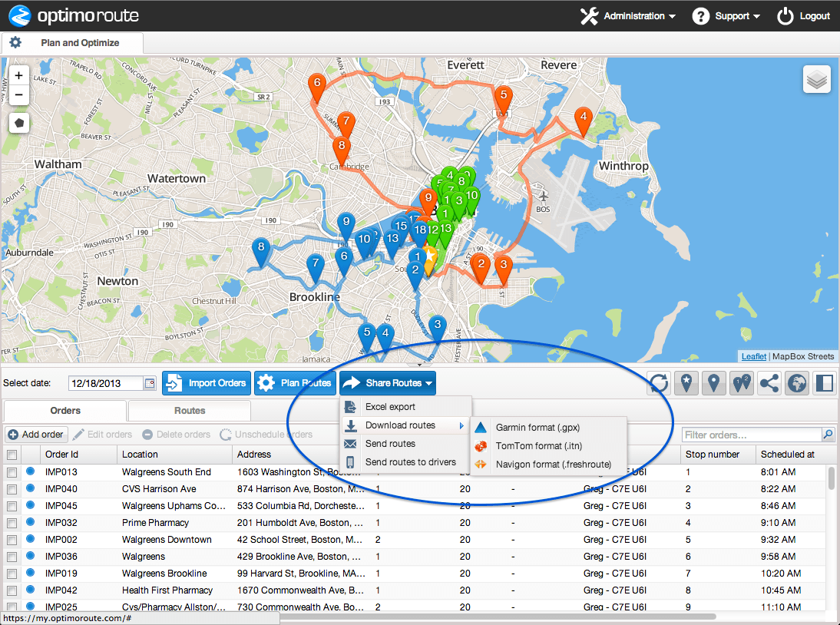Zoom in on the map
Viewport: 840px width, 625px height.
18,75
